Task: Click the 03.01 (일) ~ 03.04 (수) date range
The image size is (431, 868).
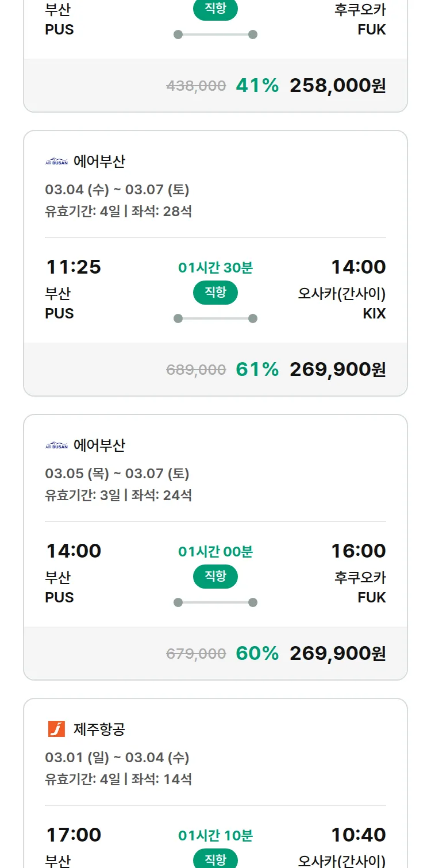Action: click(x=117, y=758)
